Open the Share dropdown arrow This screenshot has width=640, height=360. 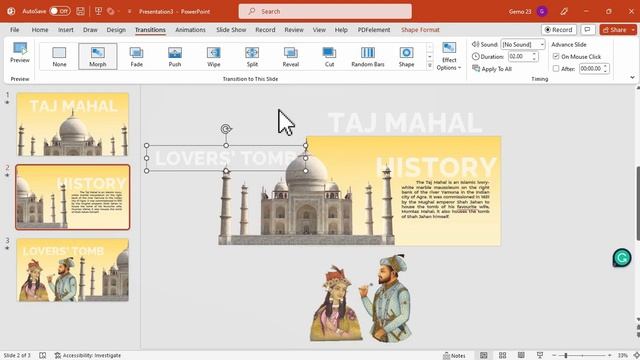click(633, 30)
